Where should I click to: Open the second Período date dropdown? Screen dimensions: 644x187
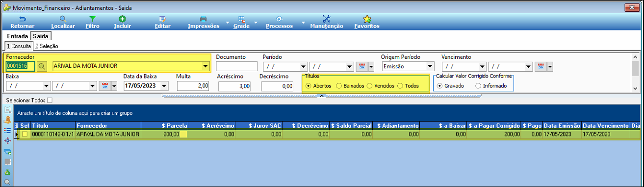click(x=349, y=67)
